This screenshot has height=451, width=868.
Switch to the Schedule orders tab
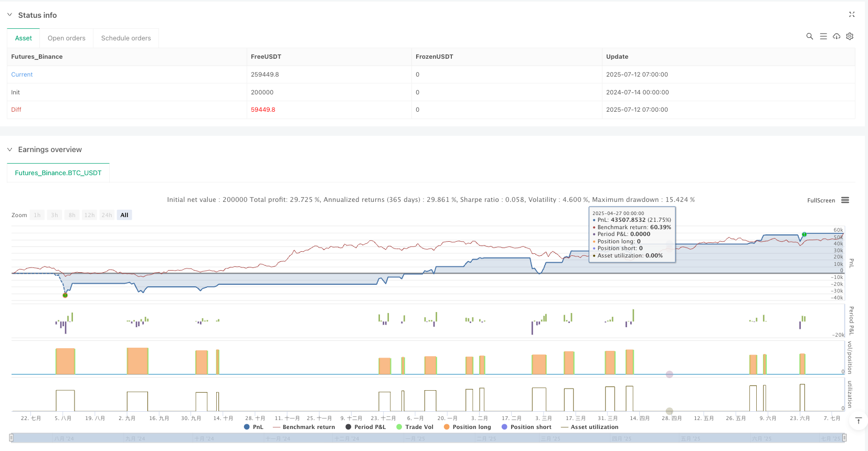pos(126,38)
